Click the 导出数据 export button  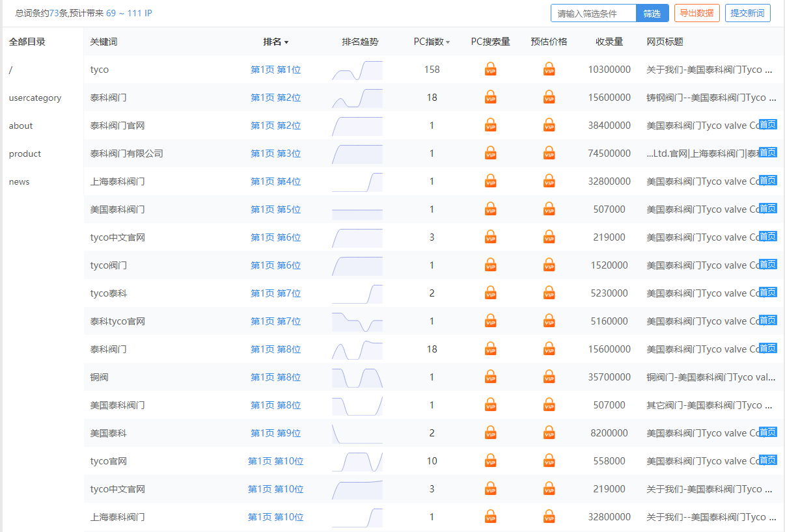tap(696, 14)
